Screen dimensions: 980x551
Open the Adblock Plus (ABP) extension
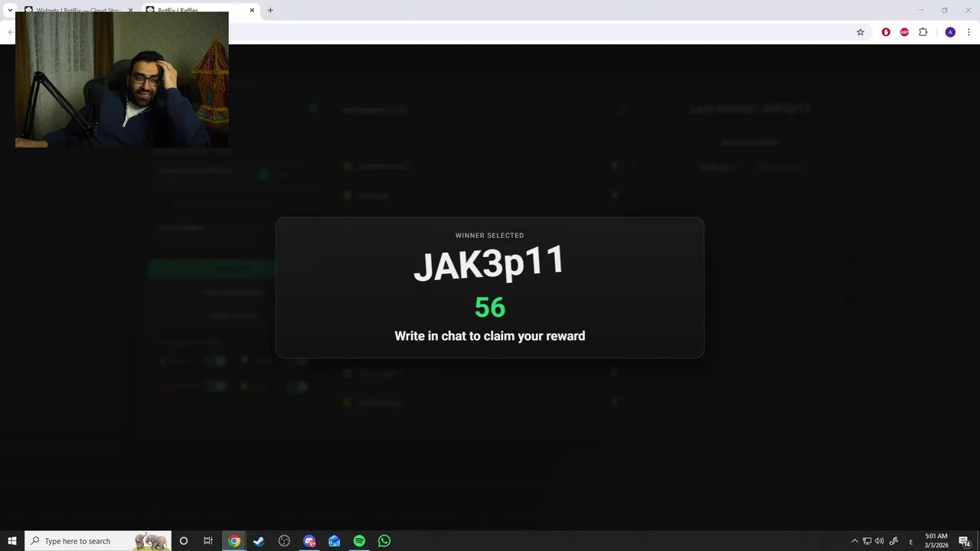click(904, 32)
